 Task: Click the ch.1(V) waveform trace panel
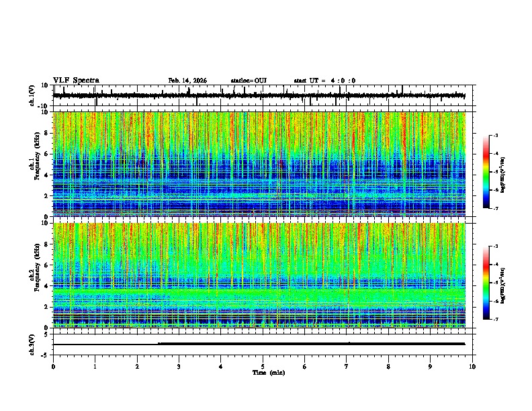[x=264, y=95]
